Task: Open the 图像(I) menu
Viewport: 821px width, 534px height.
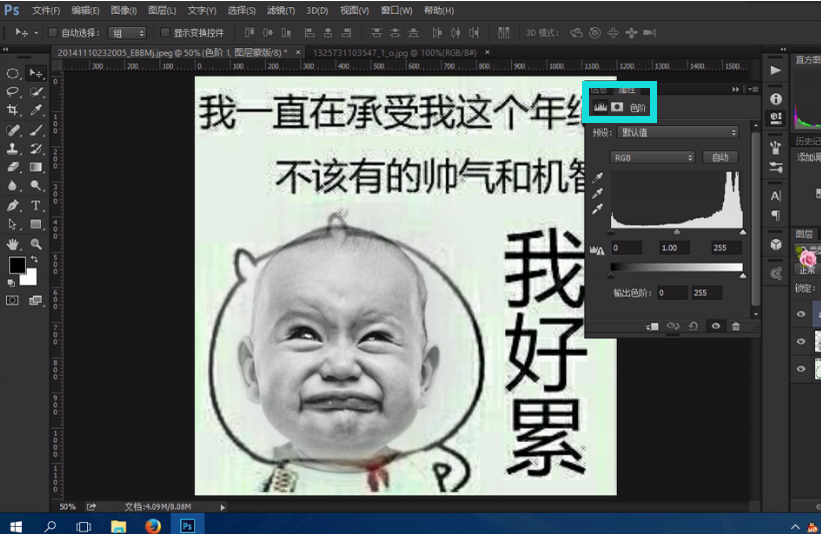Action: [x=124, y=10]
